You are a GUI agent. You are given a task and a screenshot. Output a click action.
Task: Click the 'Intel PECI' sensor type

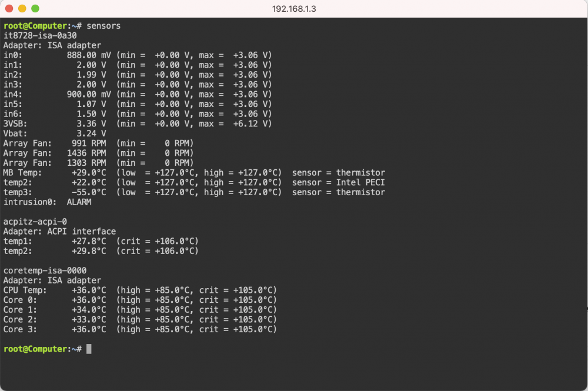[x=360, y=182]
